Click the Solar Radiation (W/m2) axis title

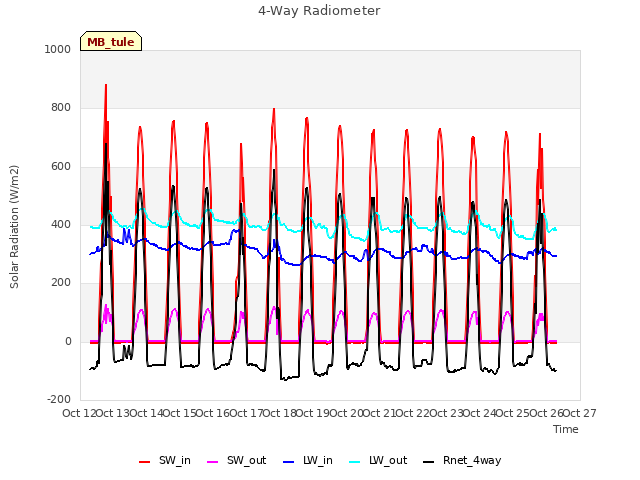point(14,227)
